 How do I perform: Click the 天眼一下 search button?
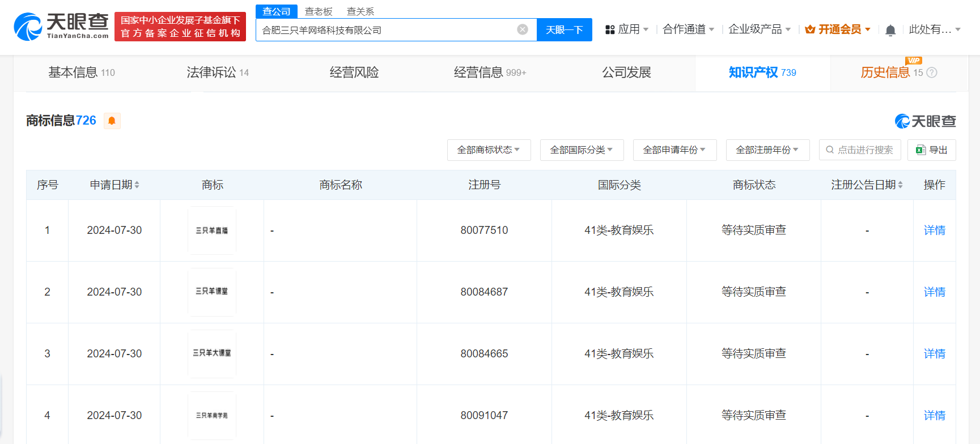564,29
